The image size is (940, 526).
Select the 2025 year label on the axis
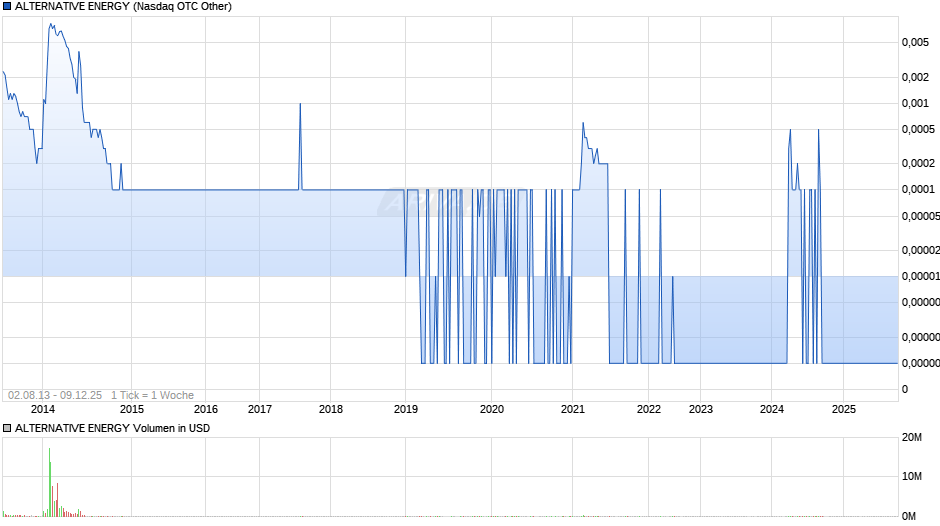(843, 409)
